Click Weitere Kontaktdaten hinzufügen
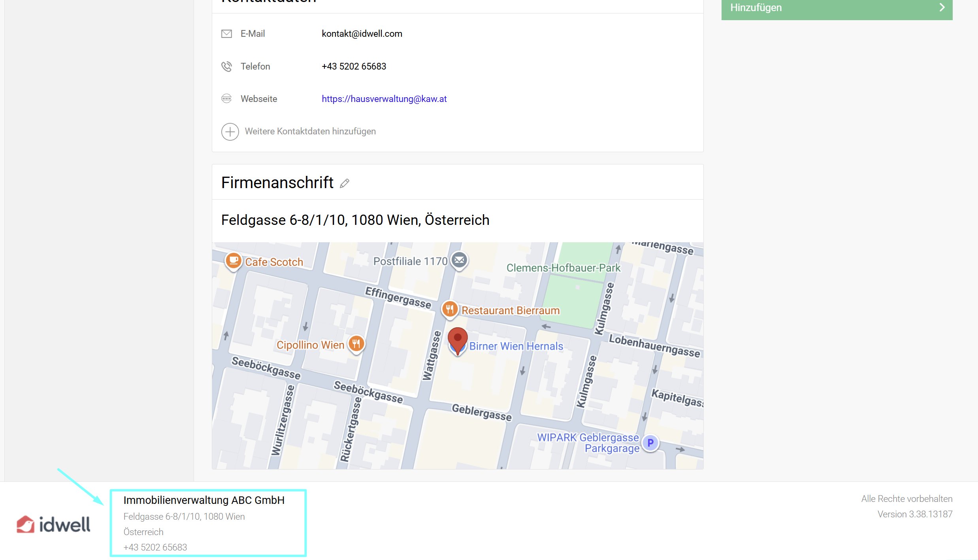The image size is (978, 560). pos(310,131)
